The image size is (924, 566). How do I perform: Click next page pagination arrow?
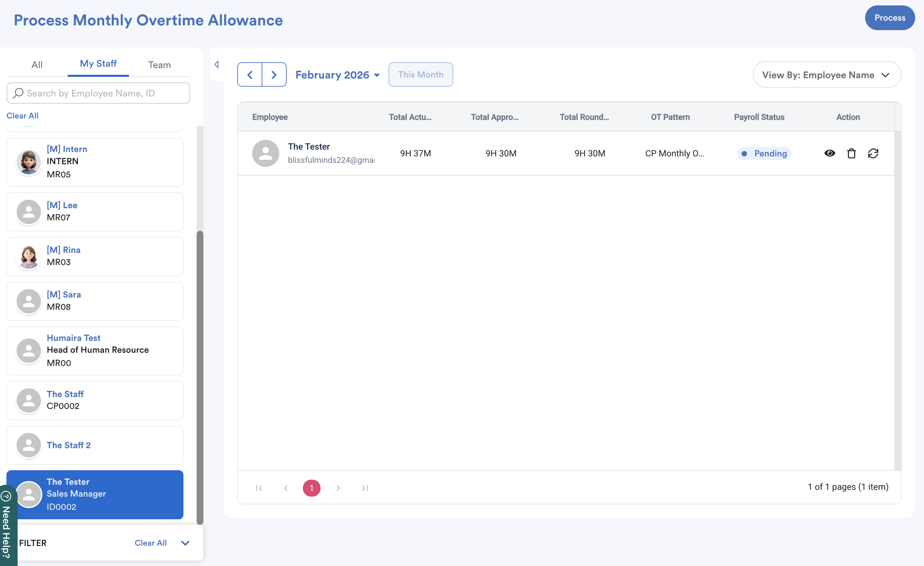pos(338,488)
